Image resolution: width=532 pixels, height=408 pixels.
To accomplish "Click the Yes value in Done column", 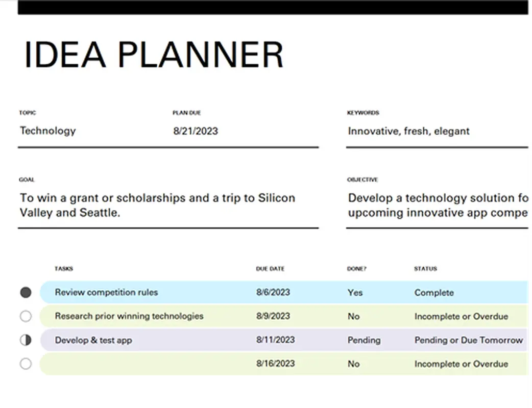I will (355, 293).
